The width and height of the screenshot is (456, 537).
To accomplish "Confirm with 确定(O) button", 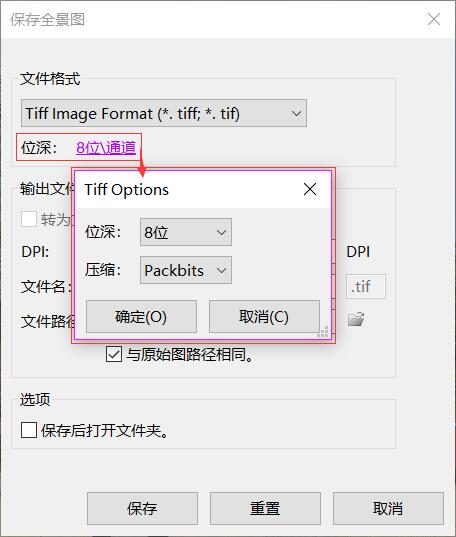I will pyautogui.click(x=141, y=316).
